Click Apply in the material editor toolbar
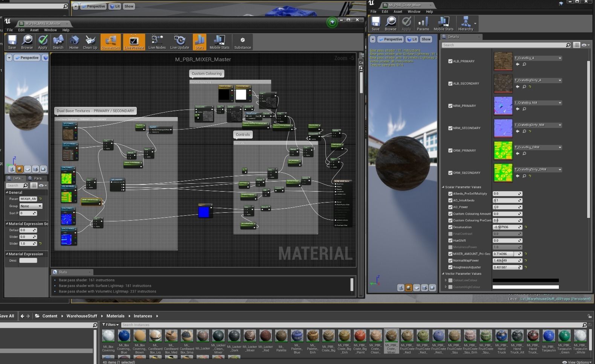 coord(43,42)
